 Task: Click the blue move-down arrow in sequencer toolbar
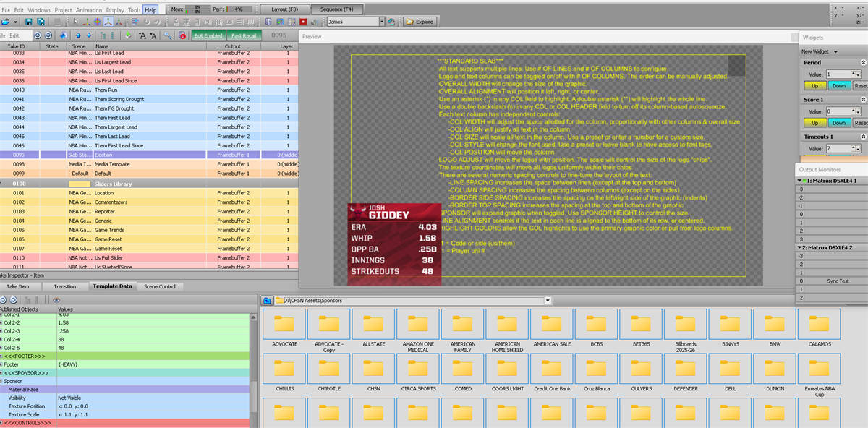click(88, 35)
